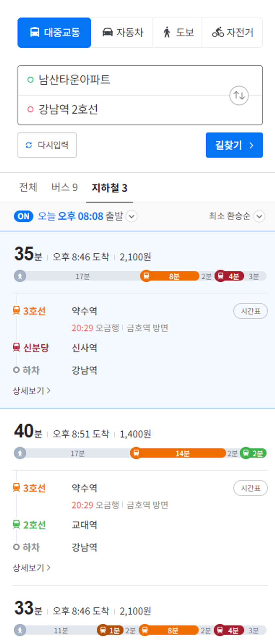Click orange subway icon in 35분 route bar

pyautogui.click(x=146, y=276)
